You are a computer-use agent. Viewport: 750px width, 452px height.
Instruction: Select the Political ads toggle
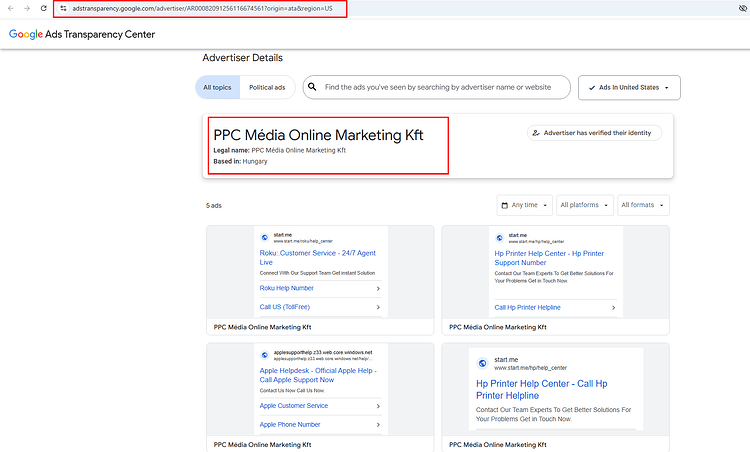267,88
